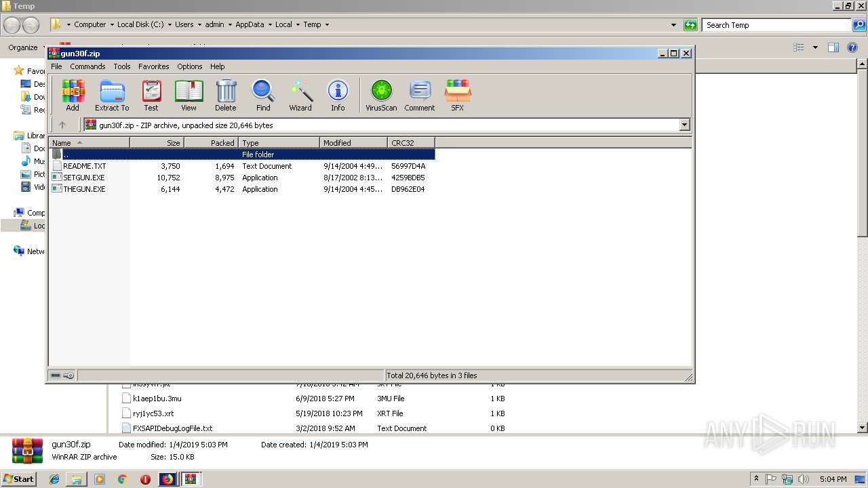Sort archive files by Packed column
Viewport: 868px width, 488px height.
(211, 143)
